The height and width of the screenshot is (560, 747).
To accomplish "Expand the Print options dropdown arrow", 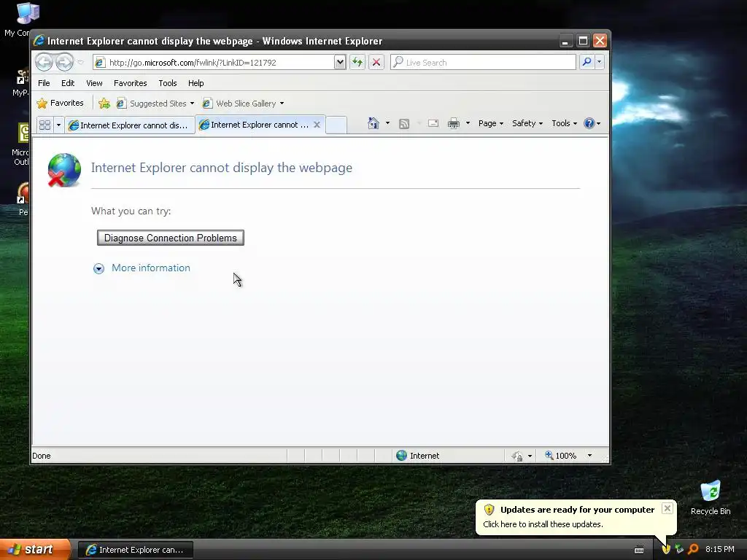I will (468, 123).
